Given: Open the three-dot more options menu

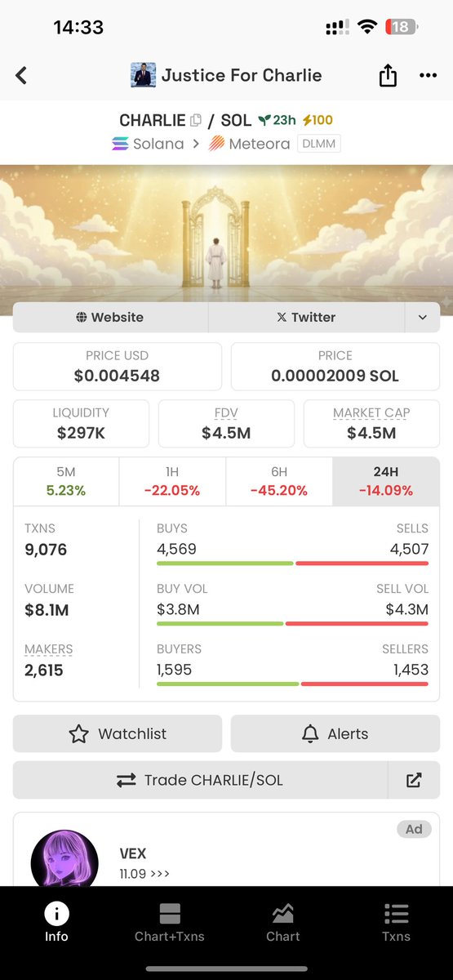Looking at the screenshot, I should [428, 76].
